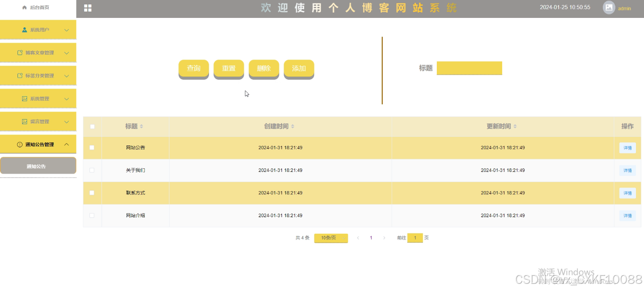Open the 系统用户 sidebar menu label

pos(39,30)
